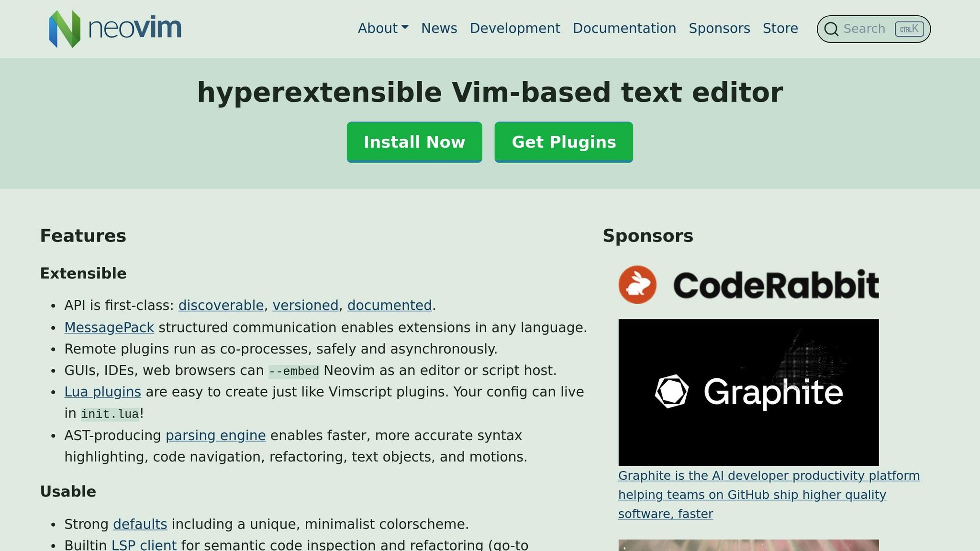Open the About dropdown menu
The image size is (980, 551).
[383, 28]
